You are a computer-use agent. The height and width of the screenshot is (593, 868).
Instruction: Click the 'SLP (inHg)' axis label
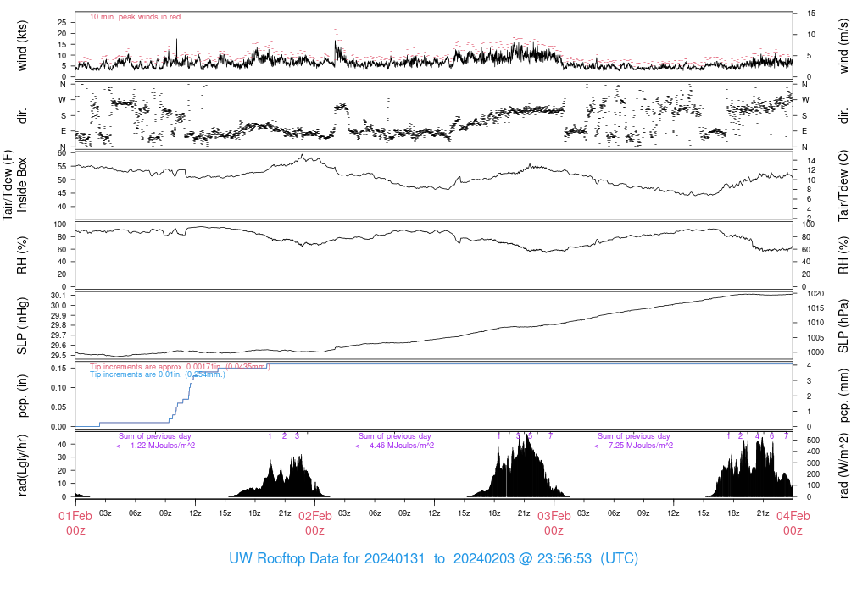[x=24, y=324]
